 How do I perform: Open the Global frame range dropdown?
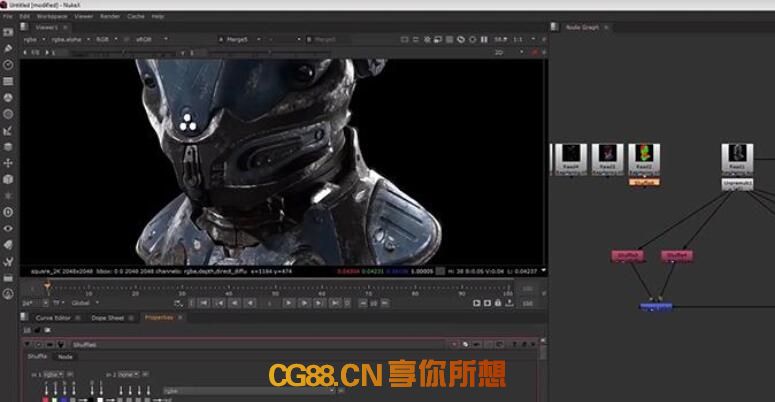click(85, 303)
